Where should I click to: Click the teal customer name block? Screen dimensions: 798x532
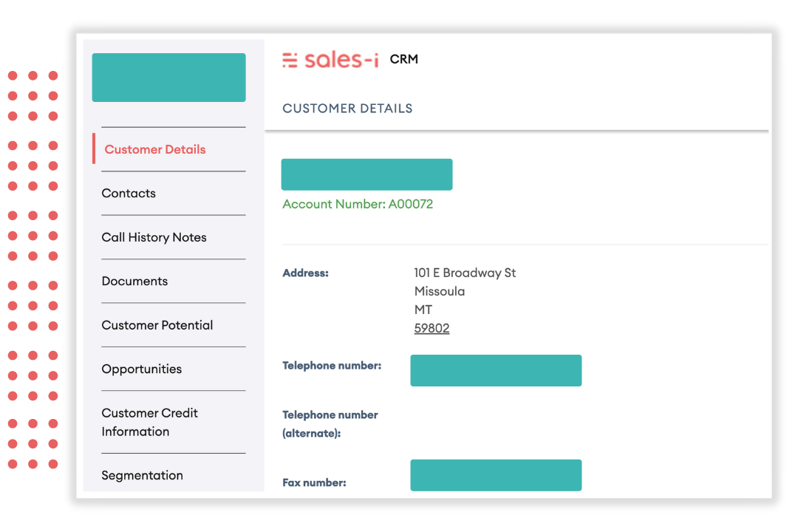click(366, 174)
